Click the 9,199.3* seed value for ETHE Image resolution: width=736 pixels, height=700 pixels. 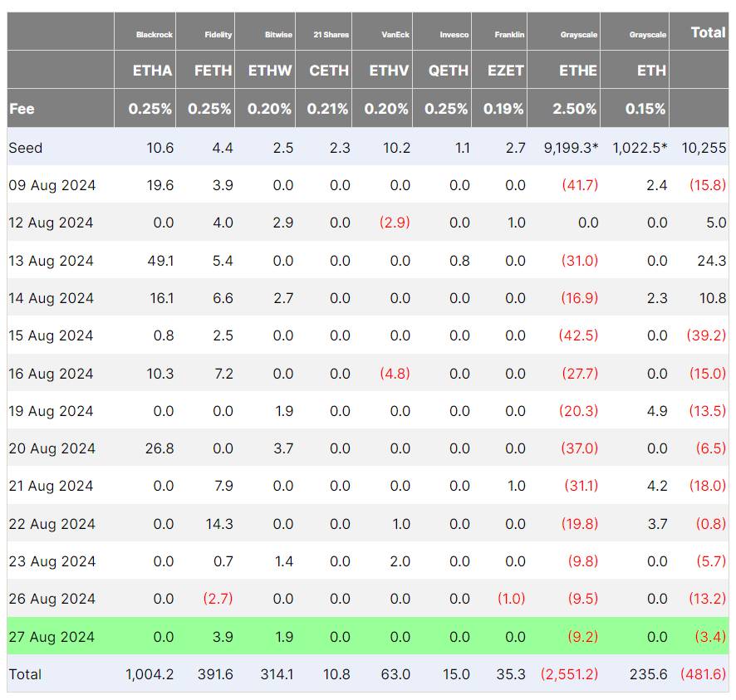point(571,148)
